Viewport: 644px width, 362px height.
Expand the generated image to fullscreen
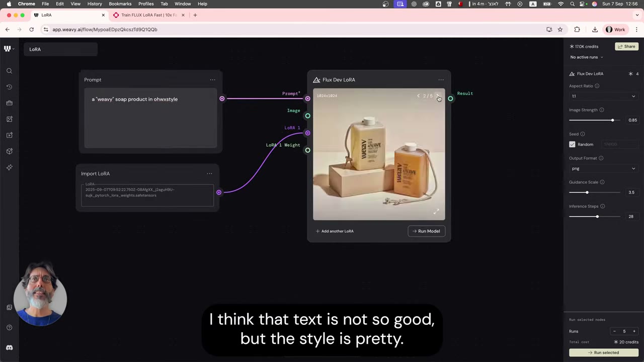pos(436,212)
